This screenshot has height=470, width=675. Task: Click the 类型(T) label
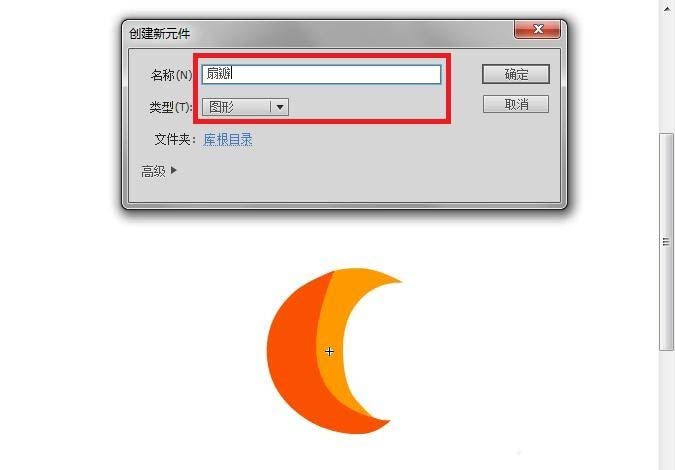[170, 107]
